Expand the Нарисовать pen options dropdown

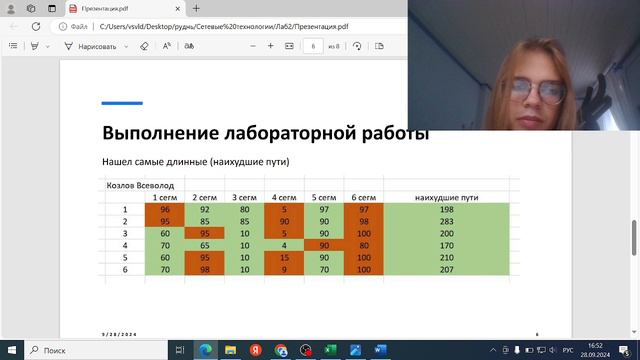click(x=126, y=47)
